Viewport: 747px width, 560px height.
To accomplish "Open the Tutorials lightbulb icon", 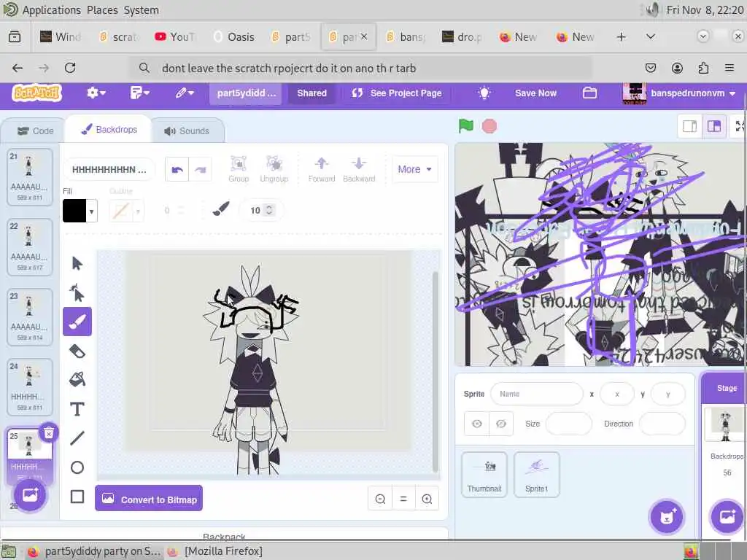I will (484, 93).
